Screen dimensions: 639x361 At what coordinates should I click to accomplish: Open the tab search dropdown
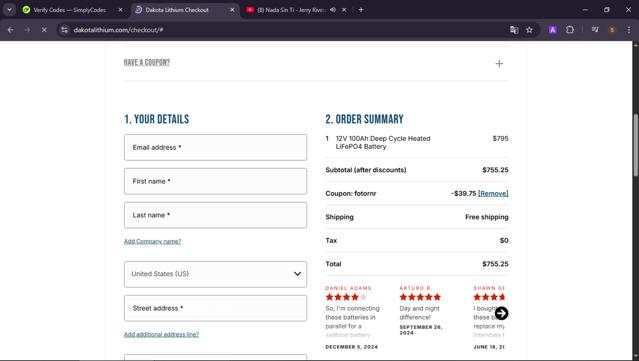click(9, 10)
